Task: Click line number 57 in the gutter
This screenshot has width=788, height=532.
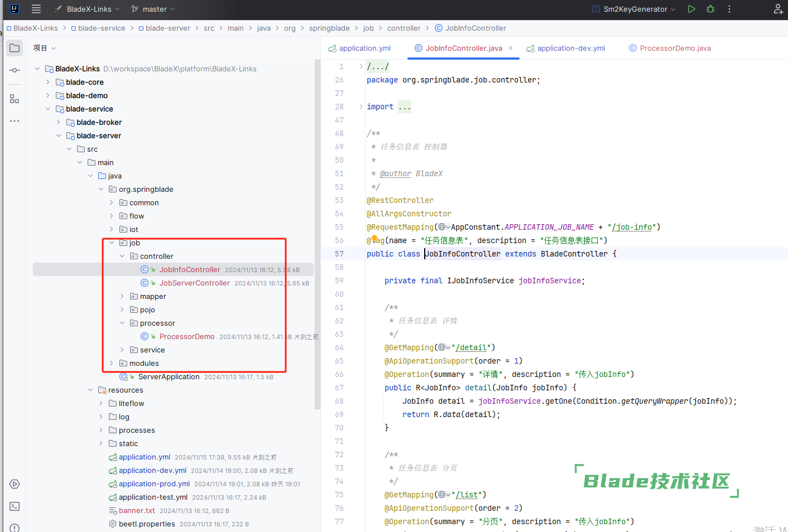Action: [x=339, y=254]
